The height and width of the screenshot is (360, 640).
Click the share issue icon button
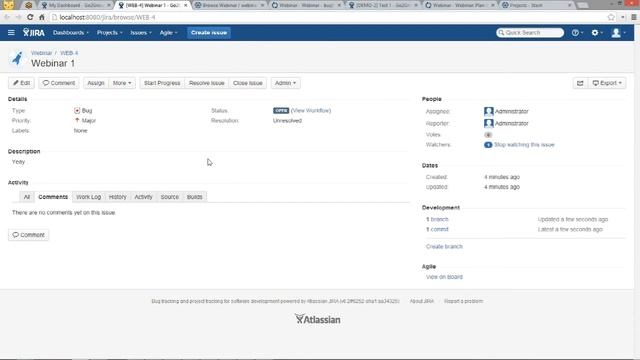[x=580, y=83]
